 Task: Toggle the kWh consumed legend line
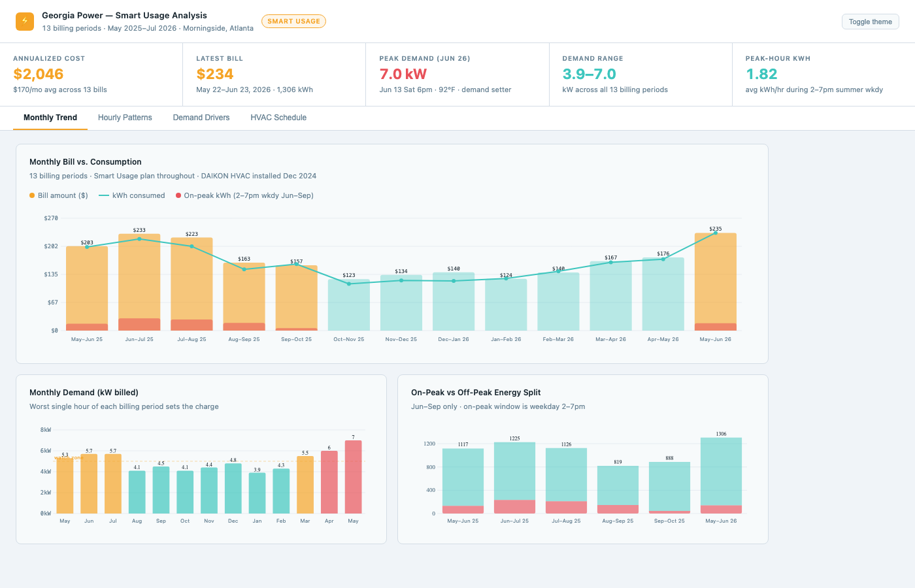pyautogui.click(x=104, y=195)
